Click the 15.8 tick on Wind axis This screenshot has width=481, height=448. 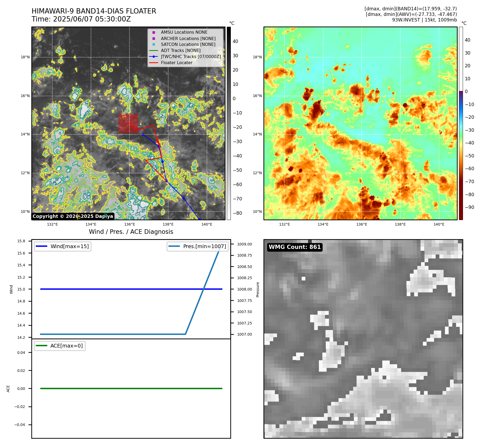pyautogui.click(x=21, y=241)
